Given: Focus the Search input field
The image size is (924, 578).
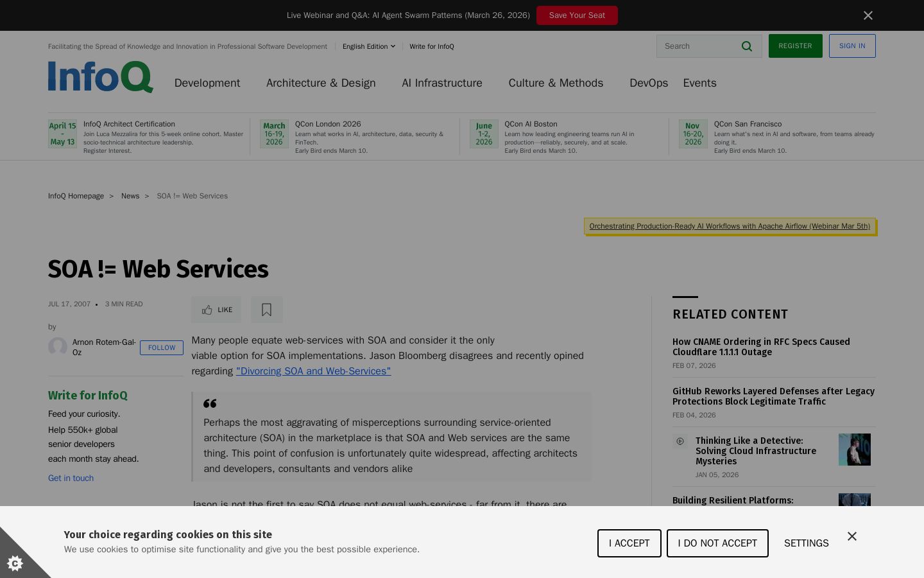Looking at the screenshot, I should 698,46.
